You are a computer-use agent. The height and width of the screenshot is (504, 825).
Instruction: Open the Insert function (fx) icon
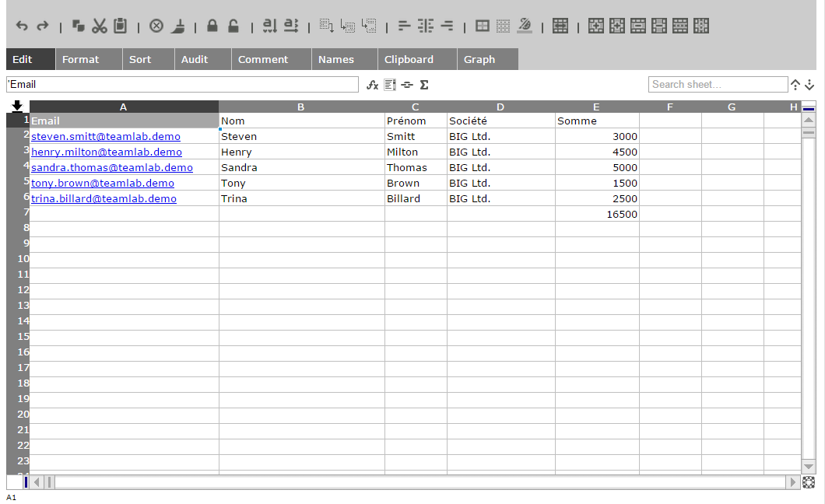click(x=372, y=85)
